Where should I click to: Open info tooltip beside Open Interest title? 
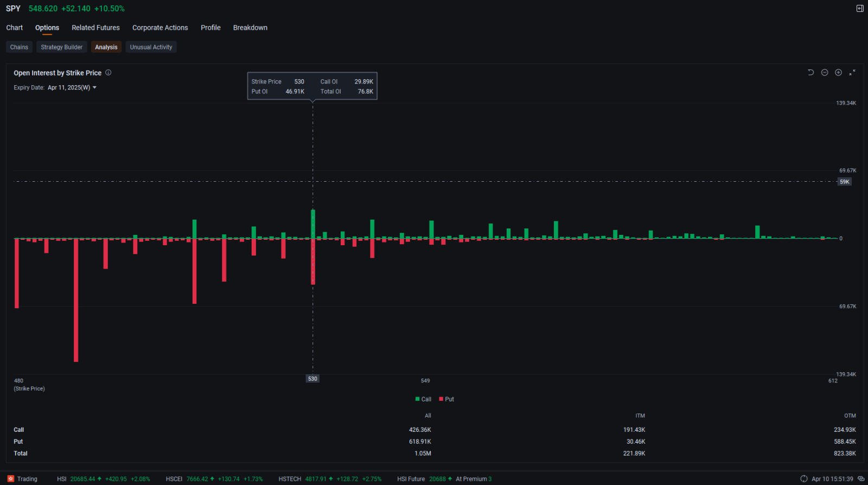(x=108, y=72)
